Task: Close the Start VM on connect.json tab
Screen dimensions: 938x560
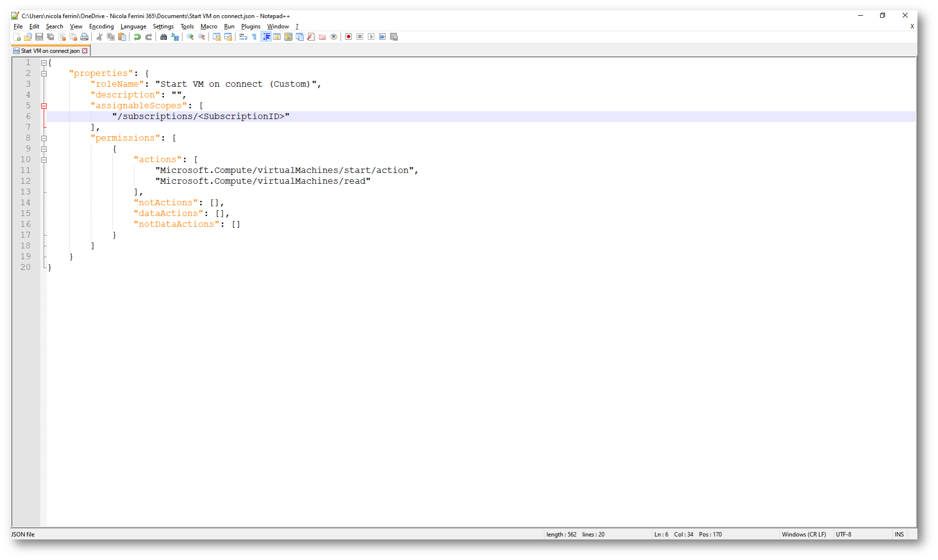Action: point(85,51)
